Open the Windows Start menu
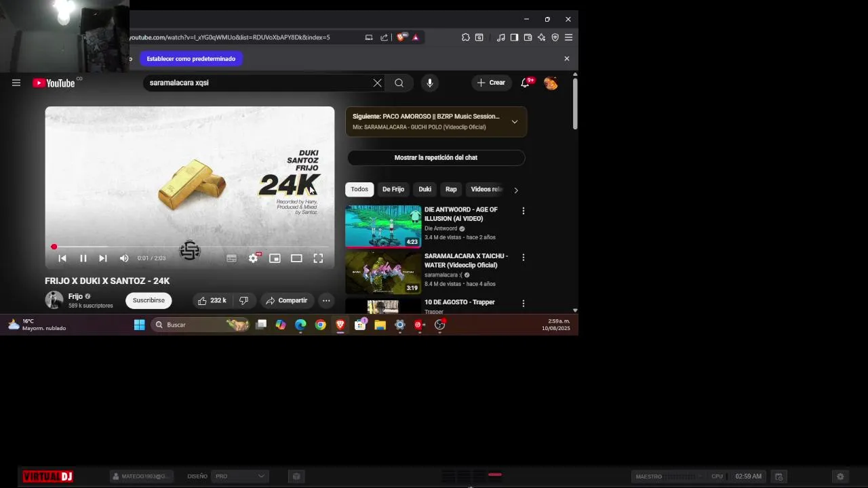 139,325
